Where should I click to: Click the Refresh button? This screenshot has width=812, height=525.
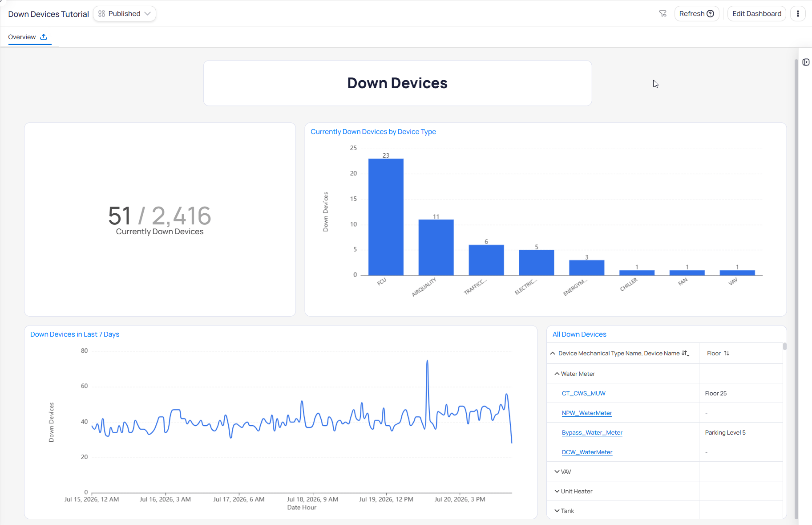point(697,14)
